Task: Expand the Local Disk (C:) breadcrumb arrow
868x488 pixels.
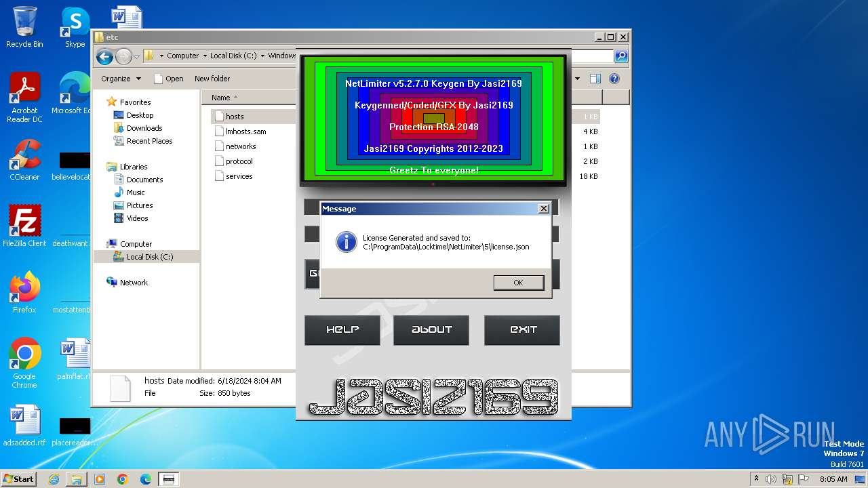Action: pyautogui.click(x=262, y=56)
